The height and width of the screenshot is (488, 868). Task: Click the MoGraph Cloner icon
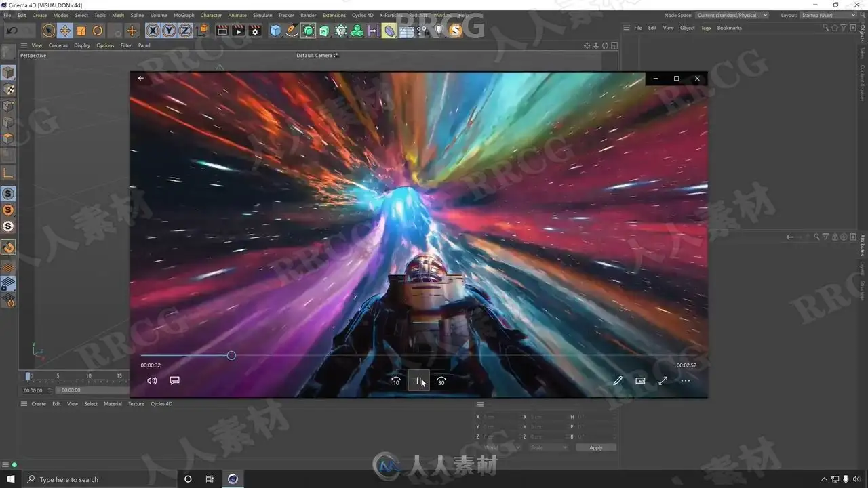tap(340, 30)
